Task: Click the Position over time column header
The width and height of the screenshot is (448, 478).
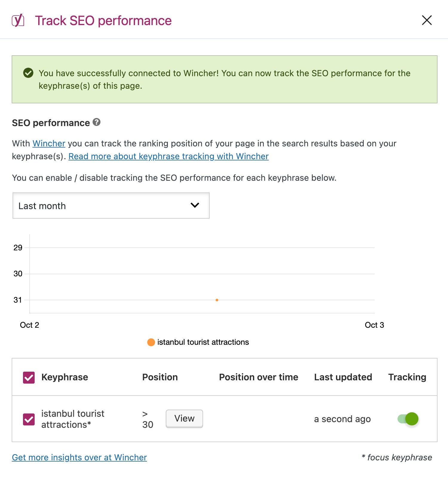Action: 258,377
